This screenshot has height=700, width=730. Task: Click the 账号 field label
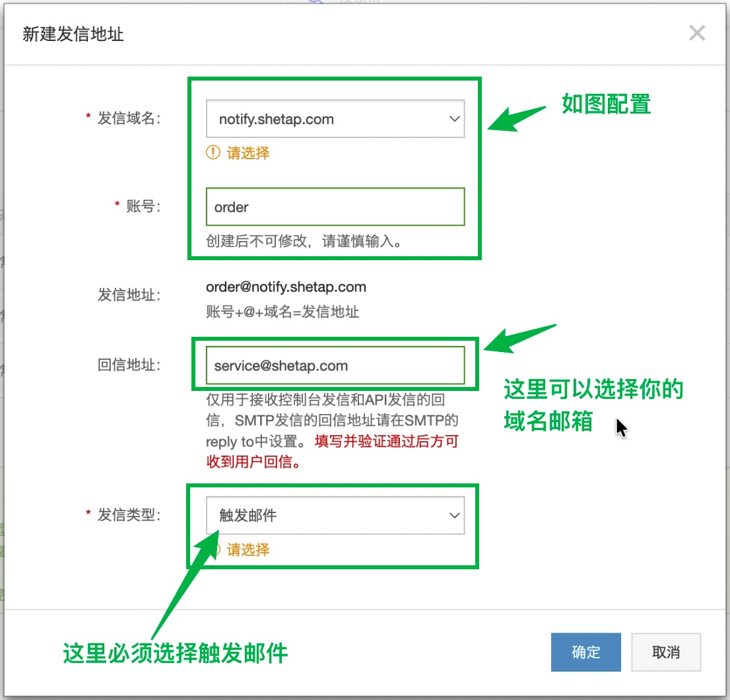[143, 206]
